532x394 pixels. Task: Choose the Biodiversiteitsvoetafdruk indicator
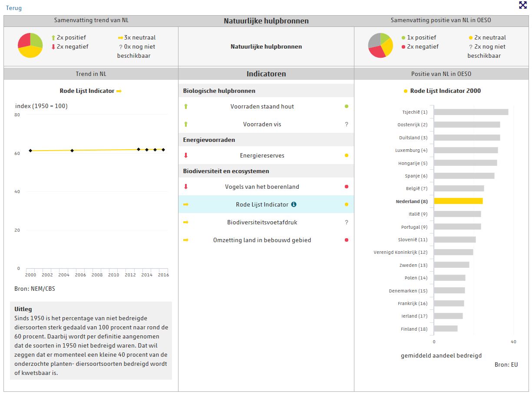(x=262, y=222)
